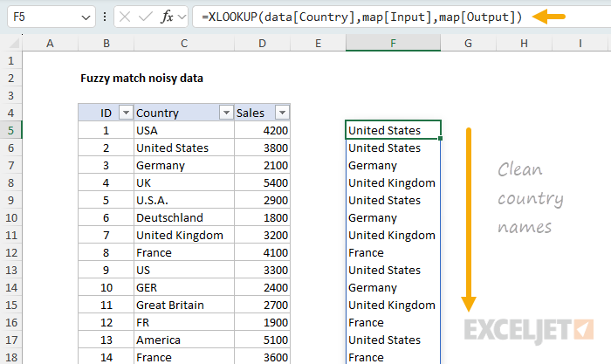Select column A header
This screenshot has height=364, width=611.
click(50, 43)
